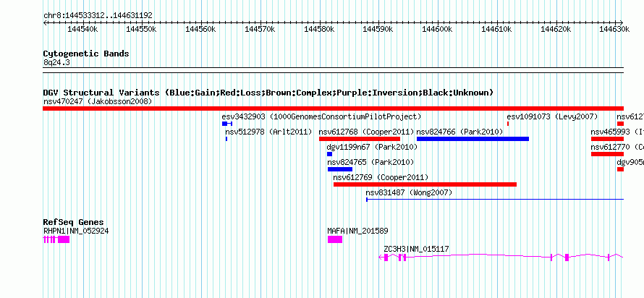Screen dimensions: 644x298
Task: Click the nsv470247 Jakobsson2008 red loss bar
Action: click(333, 108)
